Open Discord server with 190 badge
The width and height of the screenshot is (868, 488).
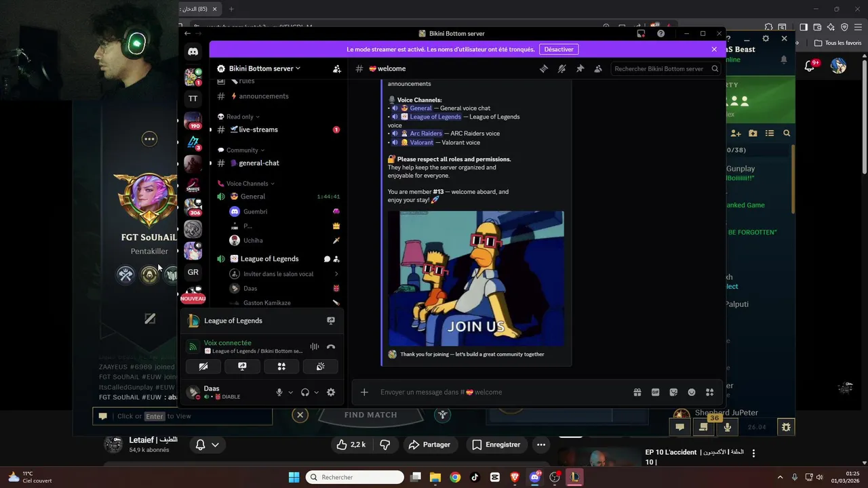193,121
